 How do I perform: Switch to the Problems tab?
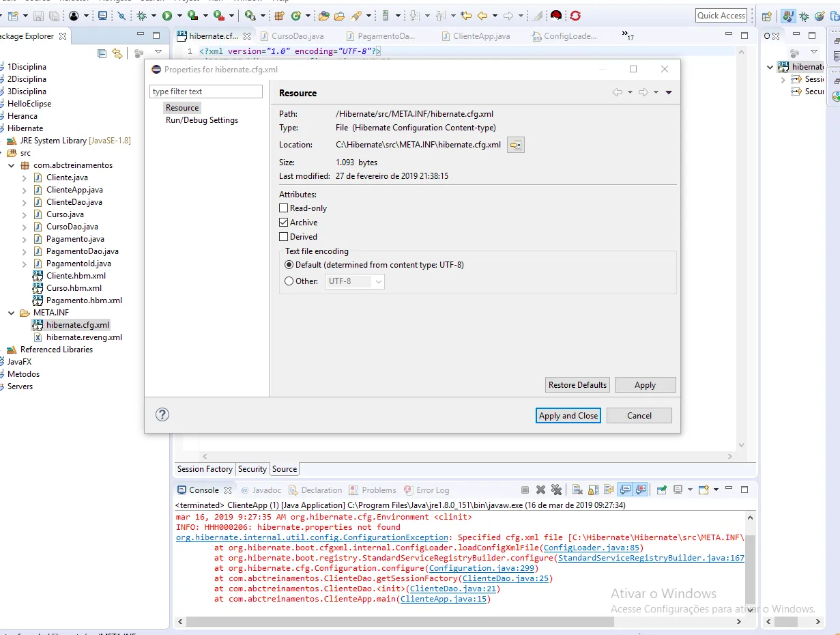pyautogui.click(x=379, y=490)
